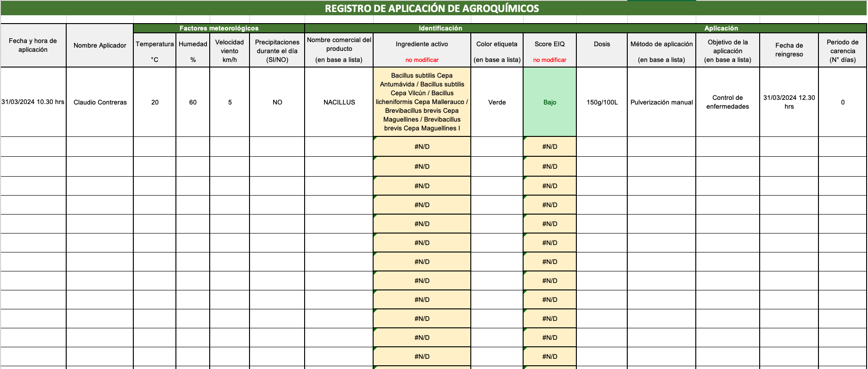868x369 pixels.
Task: Click the "Dosis" column header
Action: (x=602, y=50)
